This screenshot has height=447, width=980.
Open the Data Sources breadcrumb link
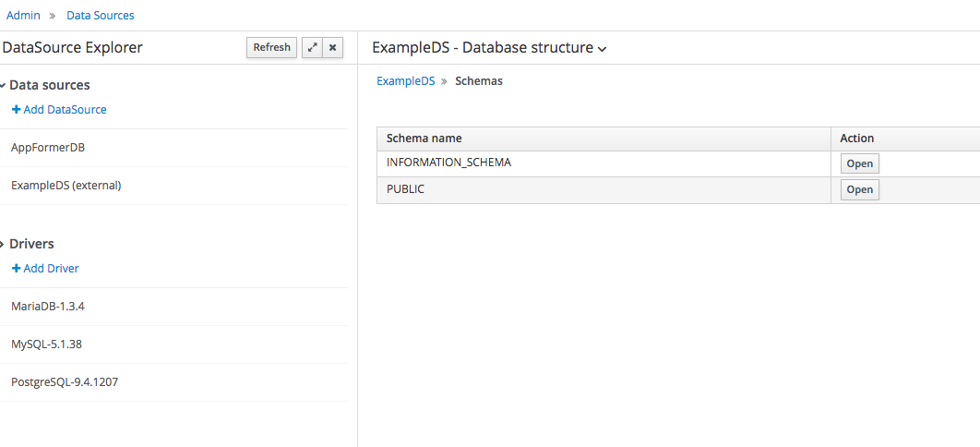[101, 15]
